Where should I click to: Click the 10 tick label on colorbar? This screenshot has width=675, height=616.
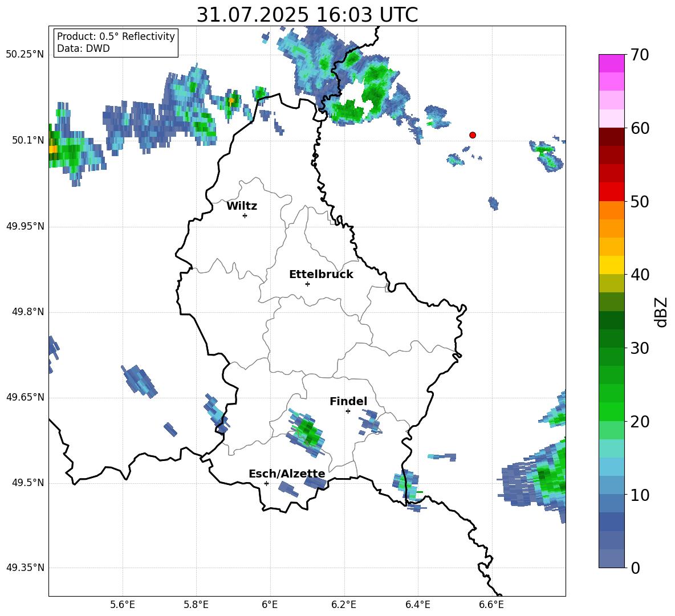tap(640, 495)
